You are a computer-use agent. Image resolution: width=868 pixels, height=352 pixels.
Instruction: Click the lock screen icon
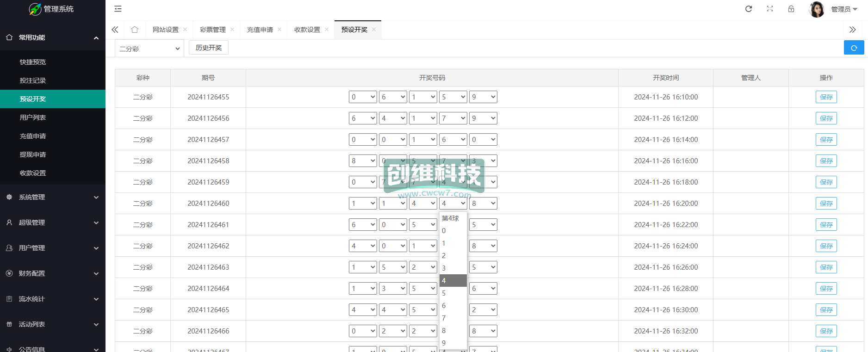click(x=791, y=9)
